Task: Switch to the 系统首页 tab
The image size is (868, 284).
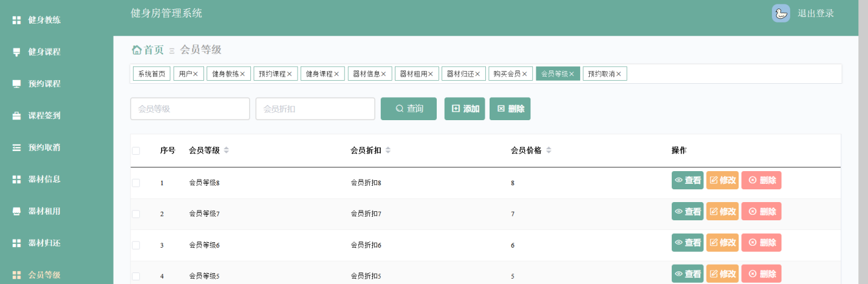Action: (152, 73)
